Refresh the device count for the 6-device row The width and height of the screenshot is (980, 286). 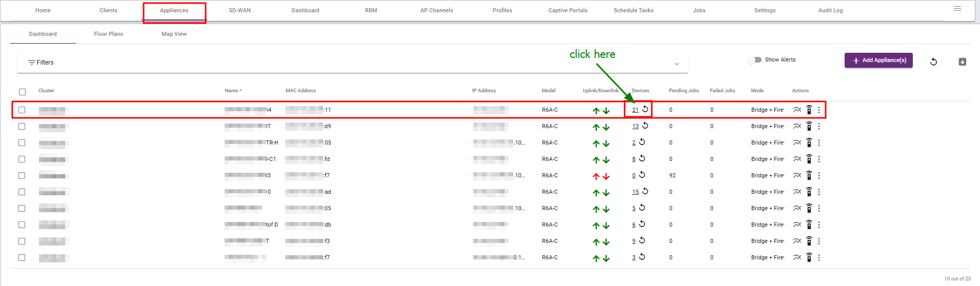642,224
